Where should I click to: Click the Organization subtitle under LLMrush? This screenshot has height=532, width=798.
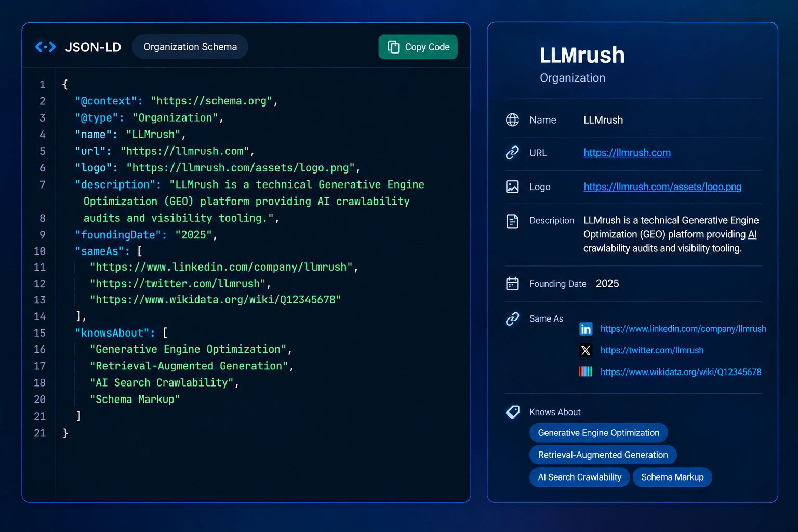pyautogui.click(x=573, y=78)
